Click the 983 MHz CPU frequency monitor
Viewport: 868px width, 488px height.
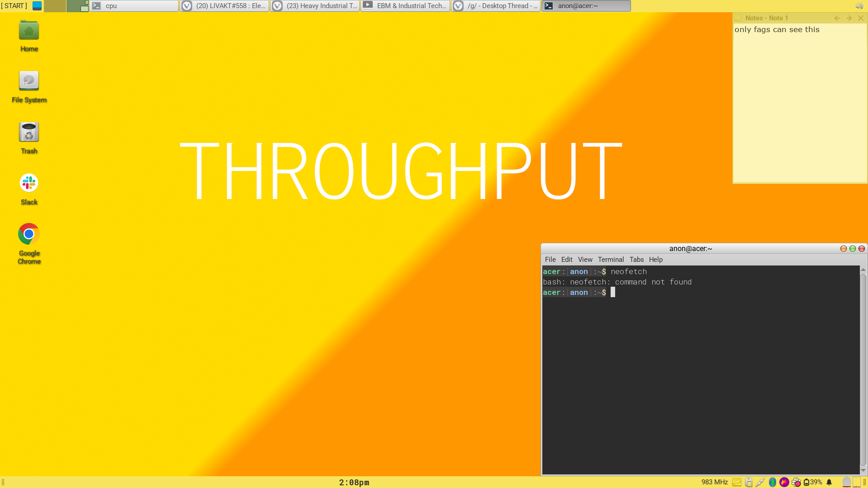715,482
